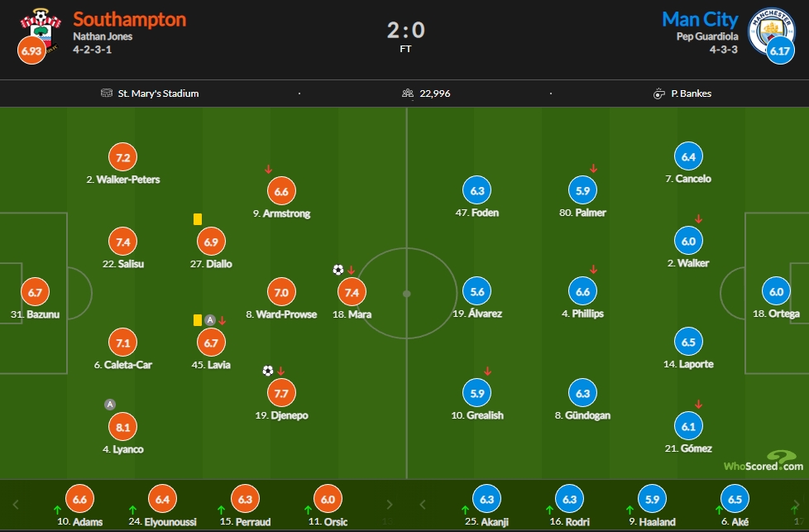Screen dimensions: 809x532
Task: Click the stadium icon beside St. Mary's Stadium
Action: coord(106,93)
